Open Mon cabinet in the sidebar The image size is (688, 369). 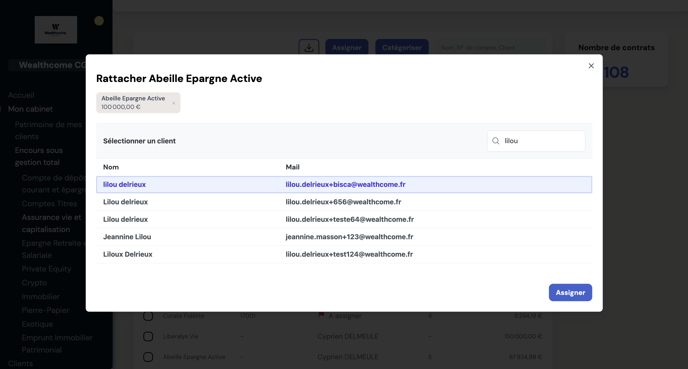pos(30,109)
